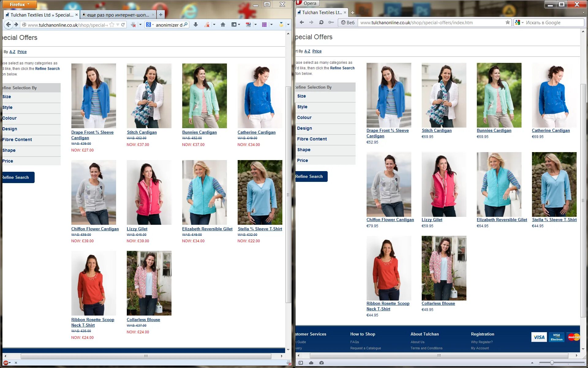Expand Colour filter in Opera sidebar
The height and width of the screenshot is (368, 588).
pyautogui.click(x=304, y=117)
